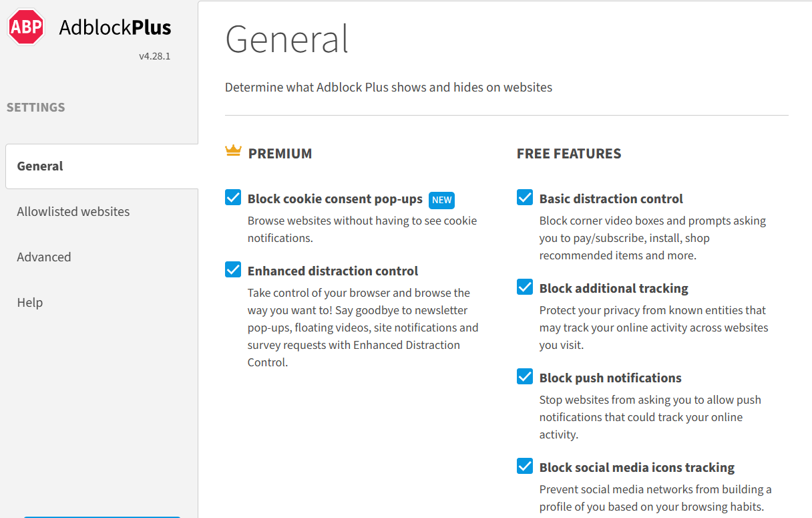812x518 pixels.
Task: Click the AdblockPlus wordmark
Action: (115, 27)
